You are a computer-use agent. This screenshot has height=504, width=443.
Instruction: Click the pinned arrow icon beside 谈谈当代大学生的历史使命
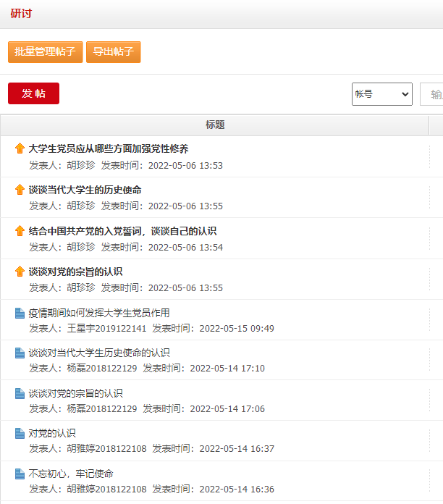[x=20, y=190]
